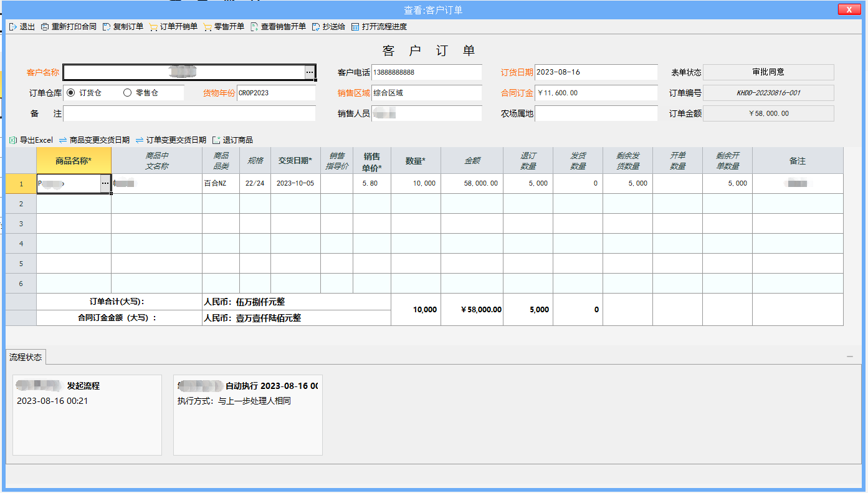This screenshot has height=493, width=868.
Task: Click the 交货日期* column header
Action: point(295,161)
